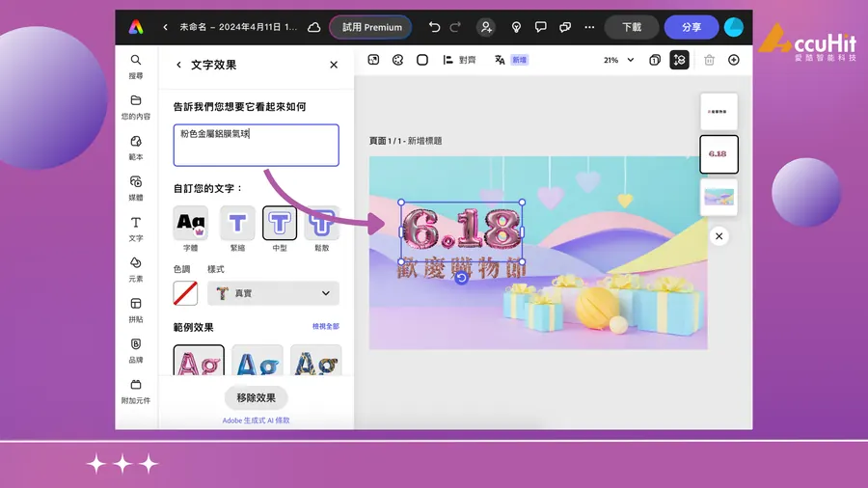Go back using the top bar arrow

pyautogui.click(x=165, y=27)
